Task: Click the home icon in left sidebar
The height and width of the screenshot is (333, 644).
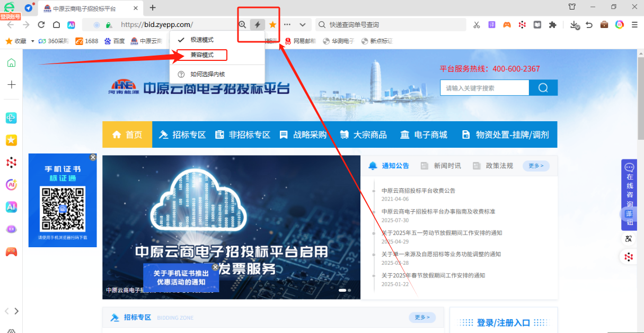Action: 11,63
